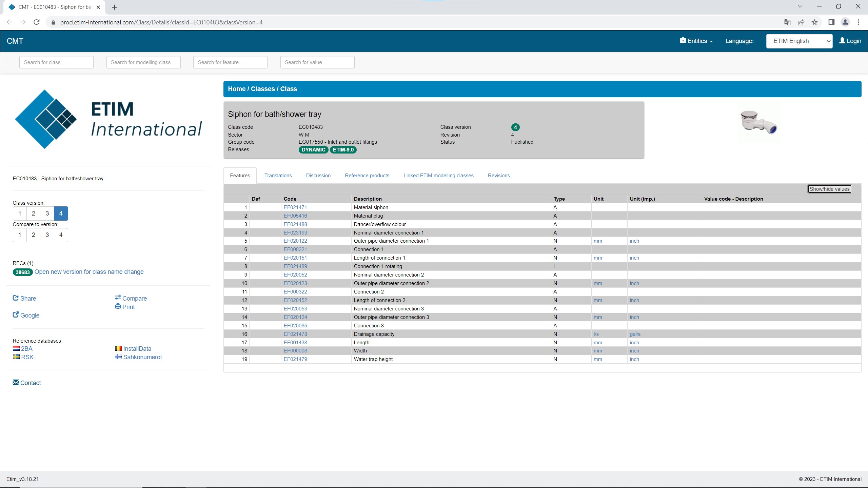Click the Search for class field
The height and width of the screenshot is (488, 868).
(56, 62)
